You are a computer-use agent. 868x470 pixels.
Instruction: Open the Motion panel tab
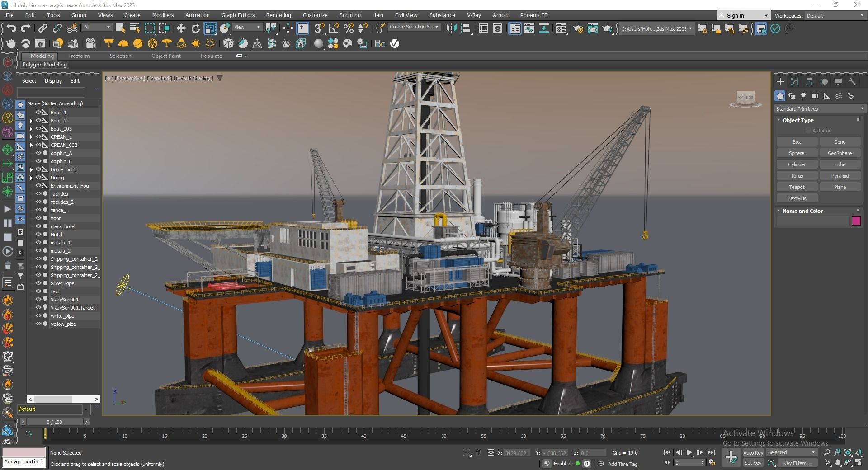coord(824,82)
